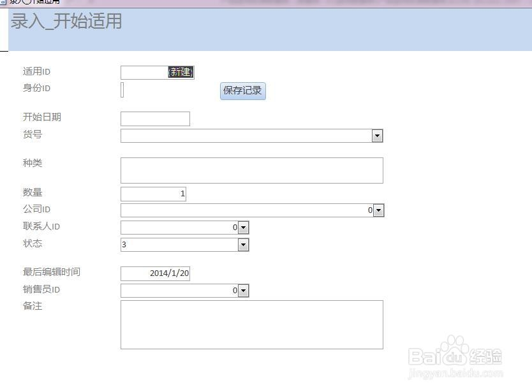Click the 备注 label

[33, 306]
